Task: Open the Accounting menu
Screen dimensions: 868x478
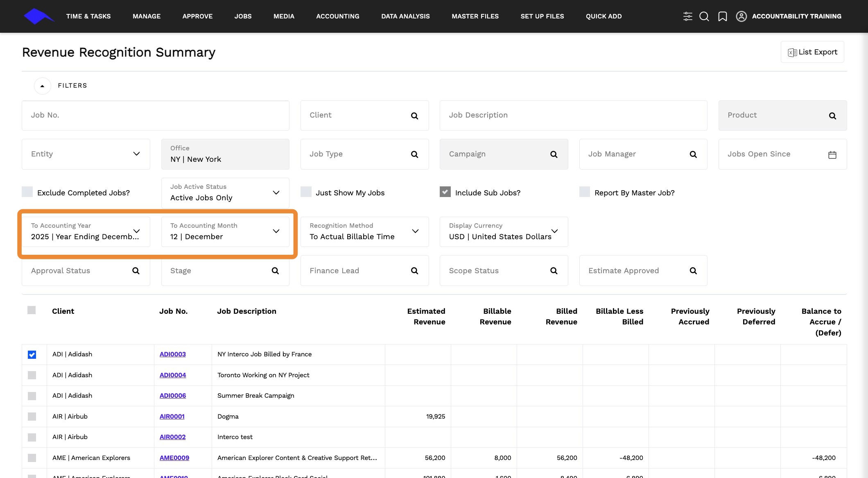Action: (x=338, y=16)
